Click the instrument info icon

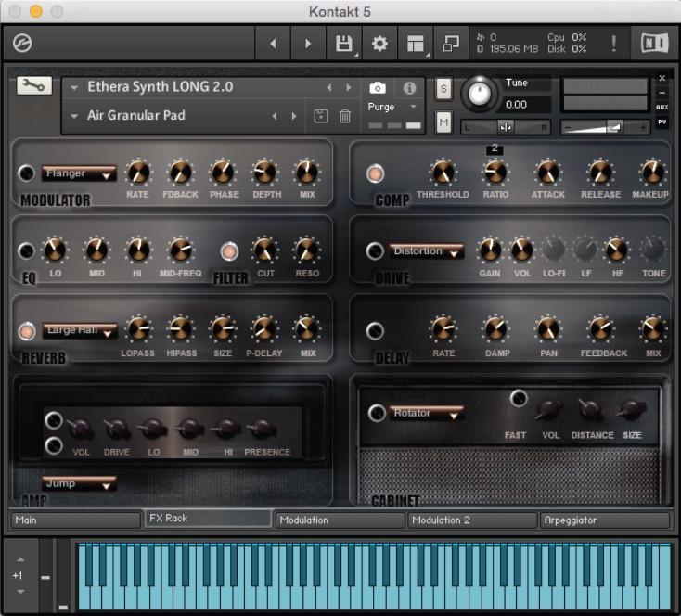[x=409, y=88]
